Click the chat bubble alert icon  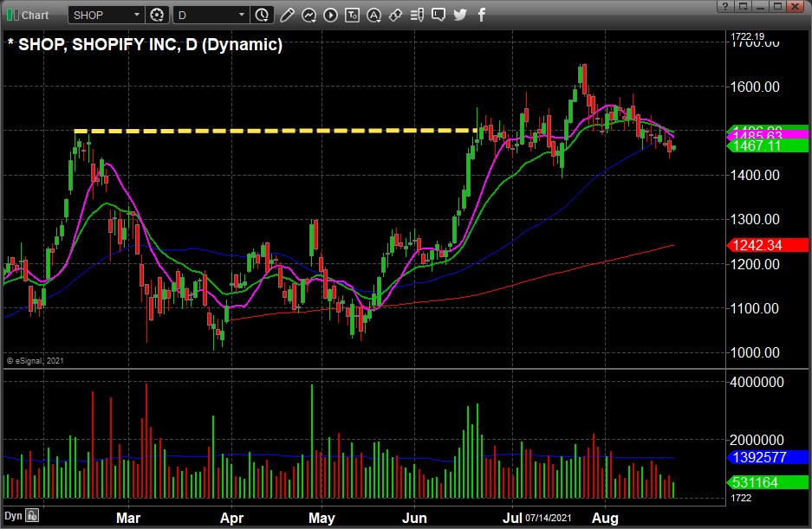coord(438,15)
